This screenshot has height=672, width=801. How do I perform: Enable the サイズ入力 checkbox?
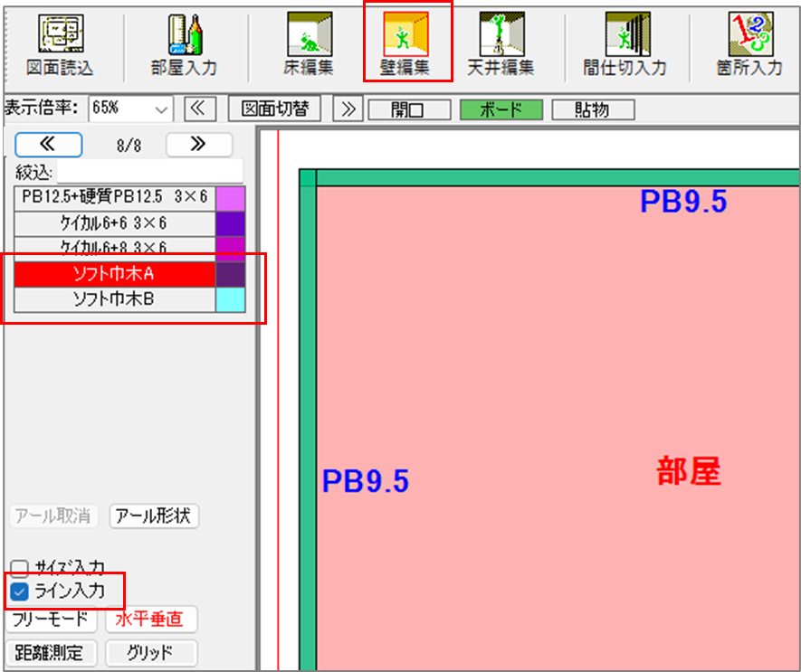pos(19,568)
